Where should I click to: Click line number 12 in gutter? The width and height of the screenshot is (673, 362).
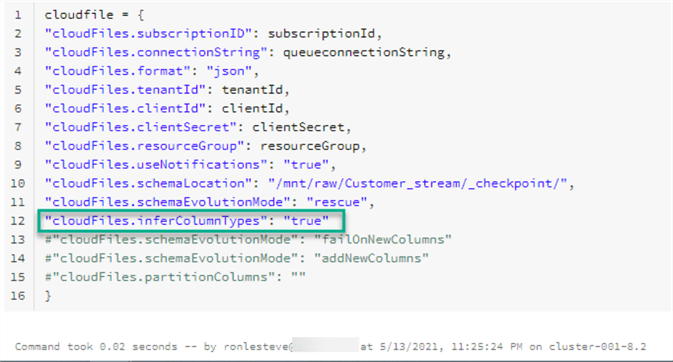[x=18, y=221]
